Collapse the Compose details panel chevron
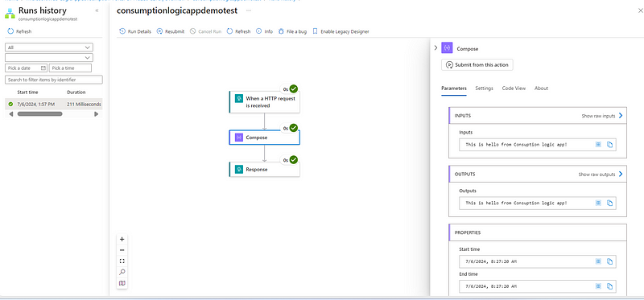This screenshot has width=644, height=300. click(x=436, y=48)
